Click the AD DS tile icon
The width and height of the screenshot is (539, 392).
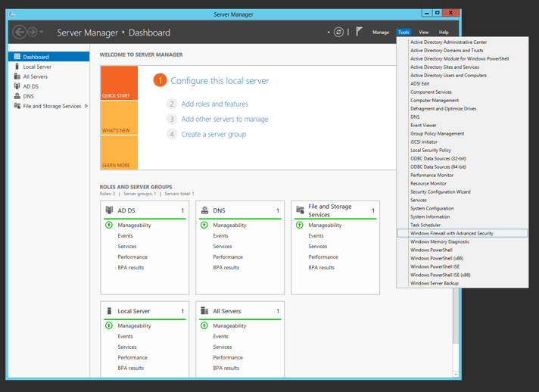tap(110, 210)
